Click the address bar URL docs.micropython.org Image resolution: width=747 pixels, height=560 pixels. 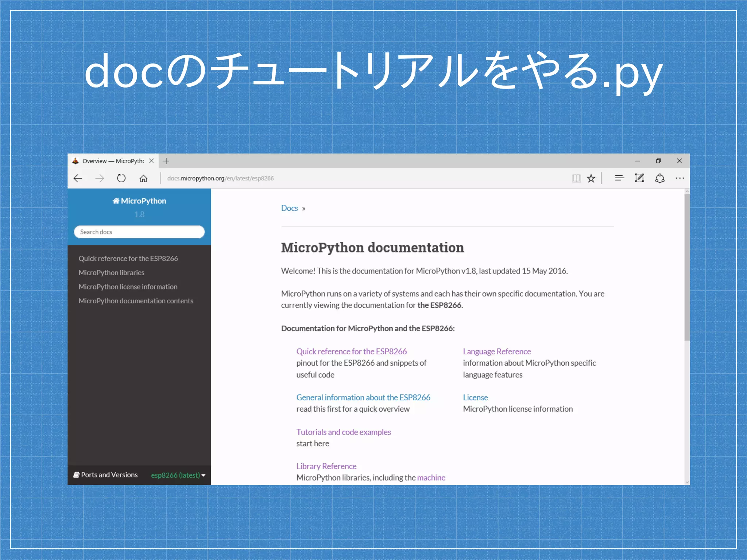point(220,178)
